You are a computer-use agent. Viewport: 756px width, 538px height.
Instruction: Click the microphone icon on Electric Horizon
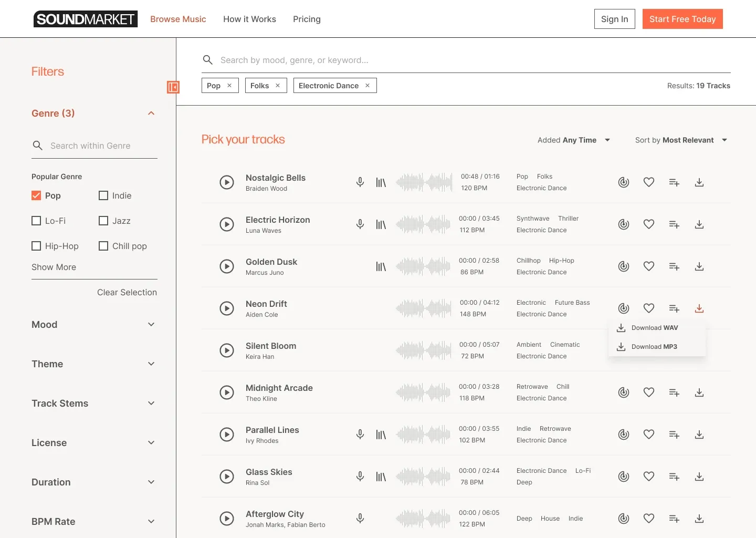[360, 224]
